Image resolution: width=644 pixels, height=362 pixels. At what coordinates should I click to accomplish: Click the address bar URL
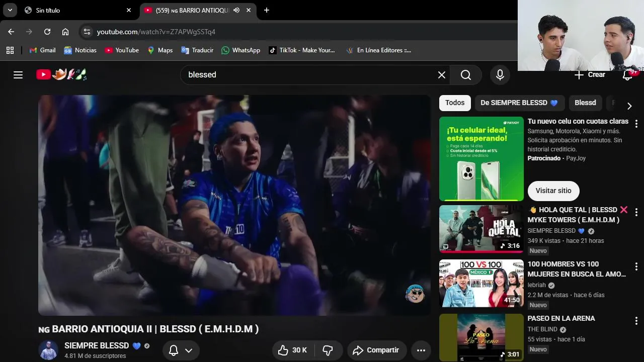(156, 32)
